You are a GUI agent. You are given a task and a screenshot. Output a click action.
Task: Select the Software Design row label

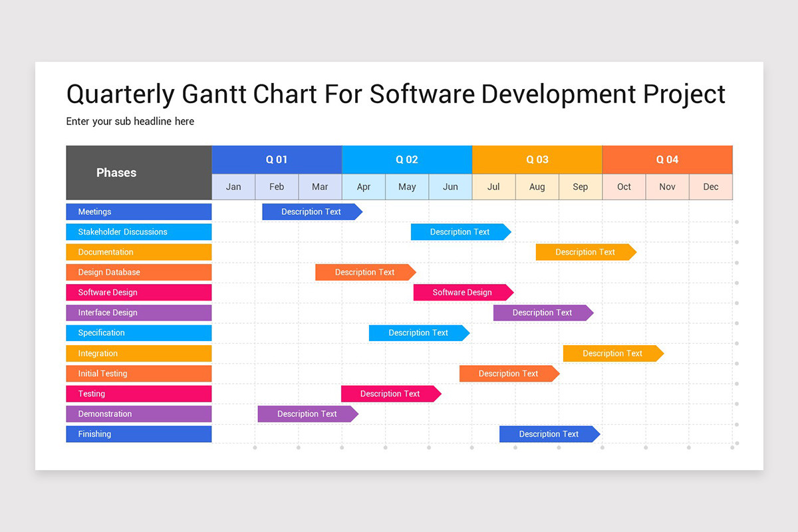pyautogui.click(x=138, y=292)
